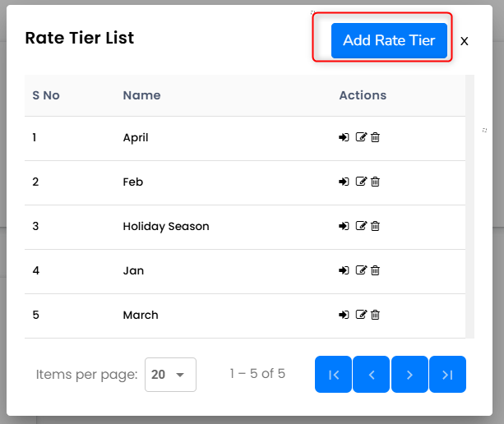This screenshot has height=424, width=504.
Task: Edit the April rate tier
Action: 360,137
